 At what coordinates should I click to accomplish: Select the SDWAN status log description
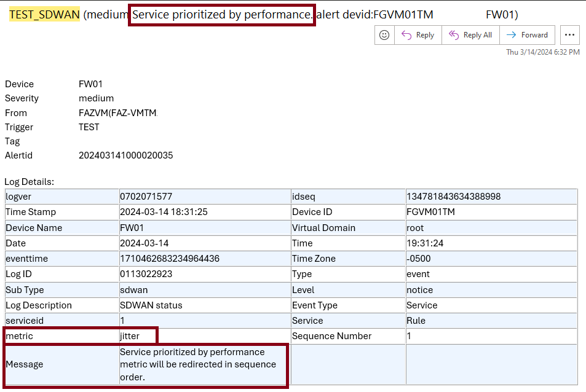tap(151, 305)
